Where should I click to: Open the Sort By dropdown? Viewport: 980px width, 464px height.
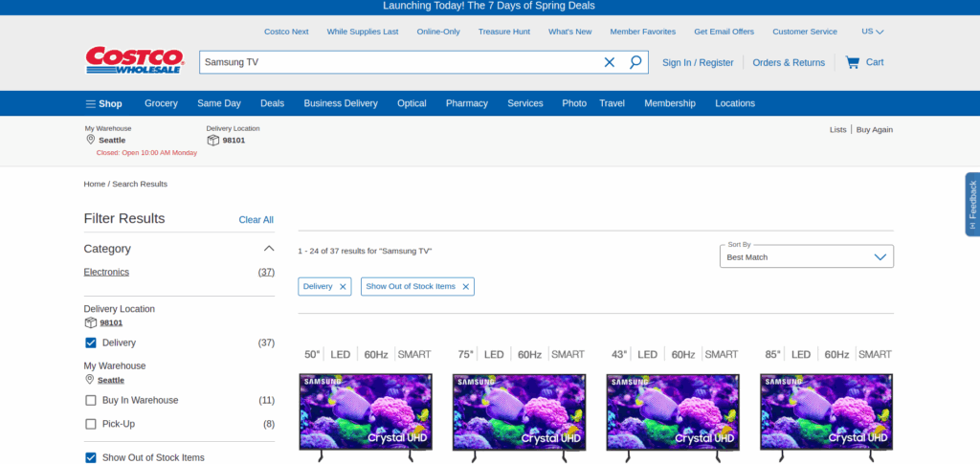pyautogui.click(x=806, y=256)
